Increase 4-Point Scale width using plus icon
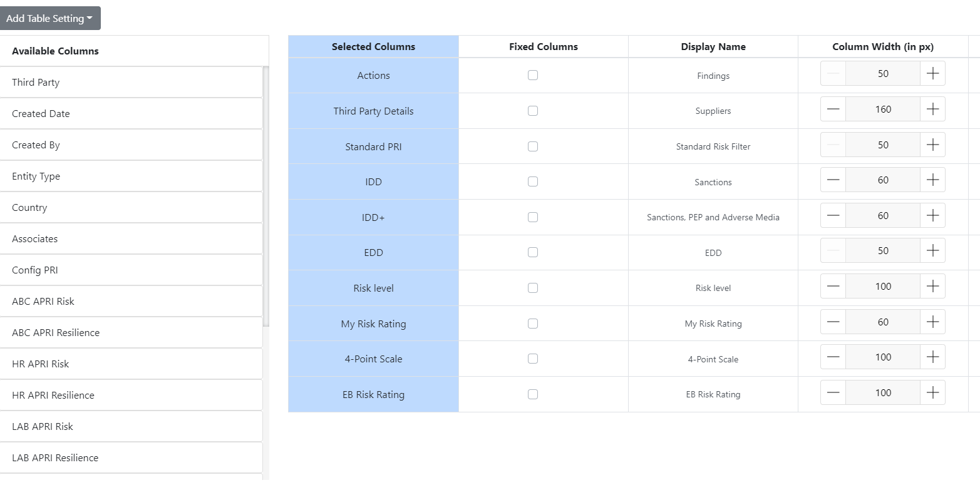 tap(932, 357)
